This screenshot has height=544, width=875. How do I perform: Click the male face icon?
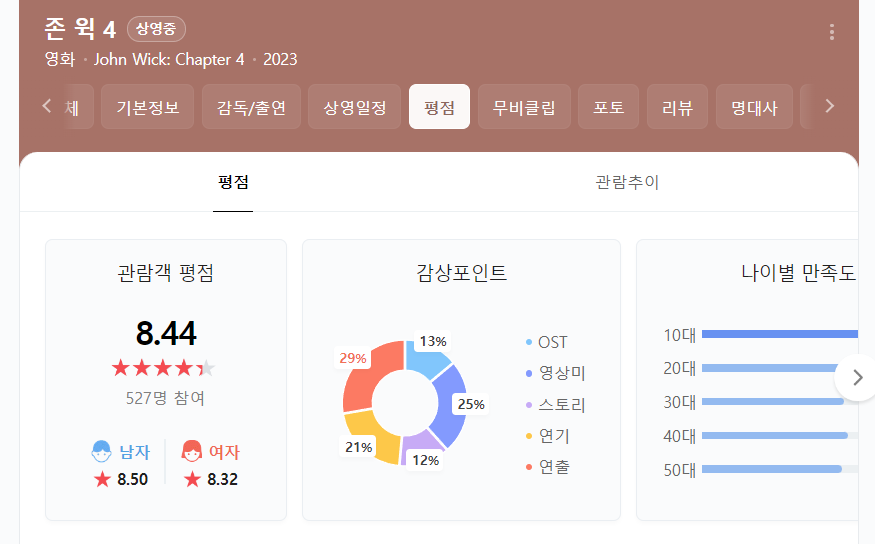click(x=102, y=451)
